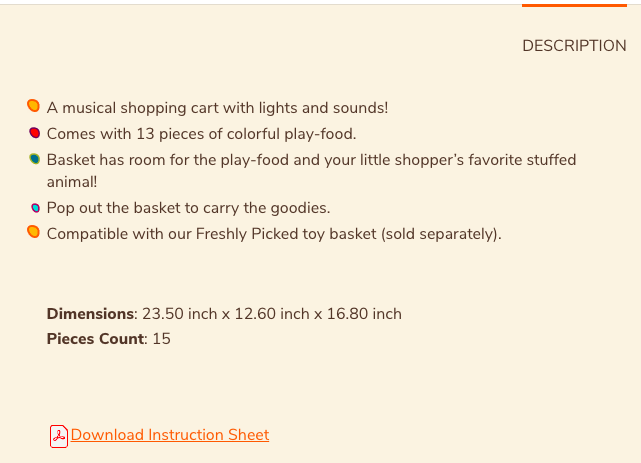Click cyan bullet beside Pop out the basket
The height and width of the screenshot is (463, 641).
click(36, 208)
